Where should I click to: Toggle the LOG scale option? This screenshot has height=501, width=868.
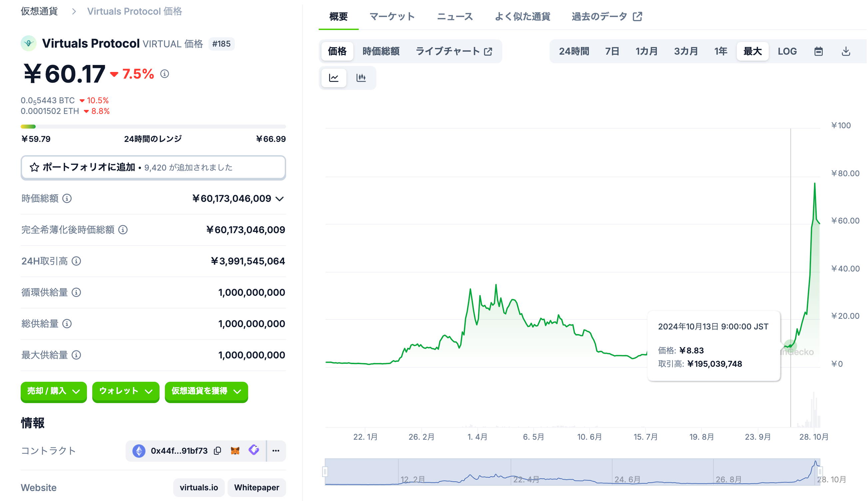coord(787,51)
